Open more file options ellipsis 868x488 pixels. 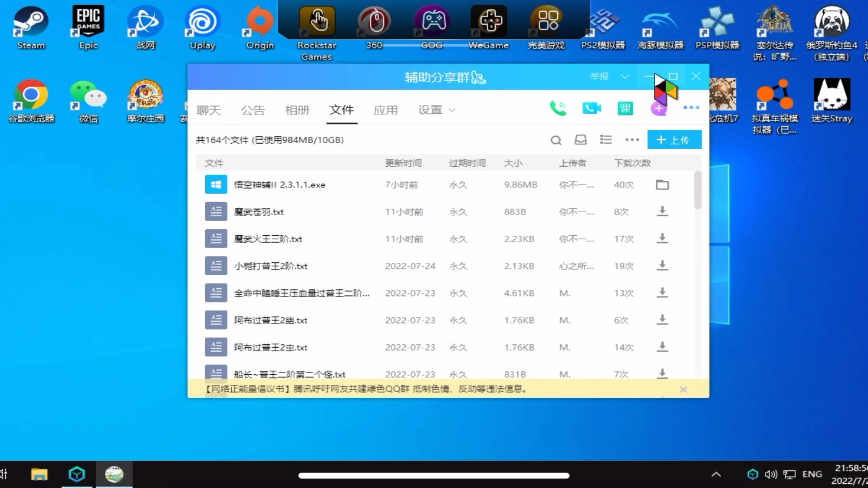[632, 140]
